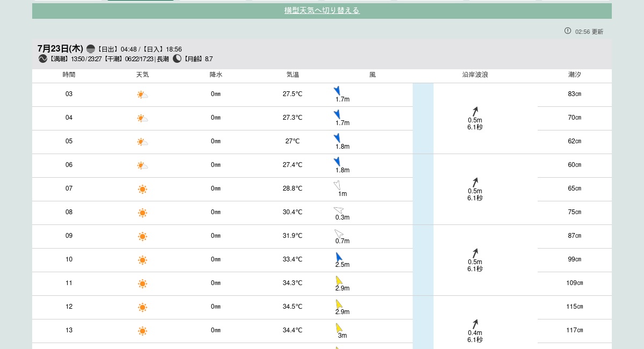
Task: Click the tide wave icon beside 満潮
Action: (43, 59)
